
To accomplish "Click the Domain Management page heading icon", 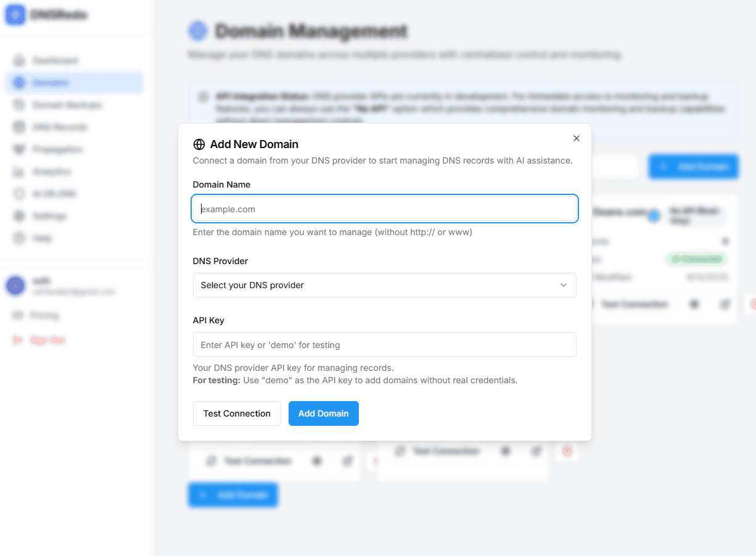I will 198,31.
